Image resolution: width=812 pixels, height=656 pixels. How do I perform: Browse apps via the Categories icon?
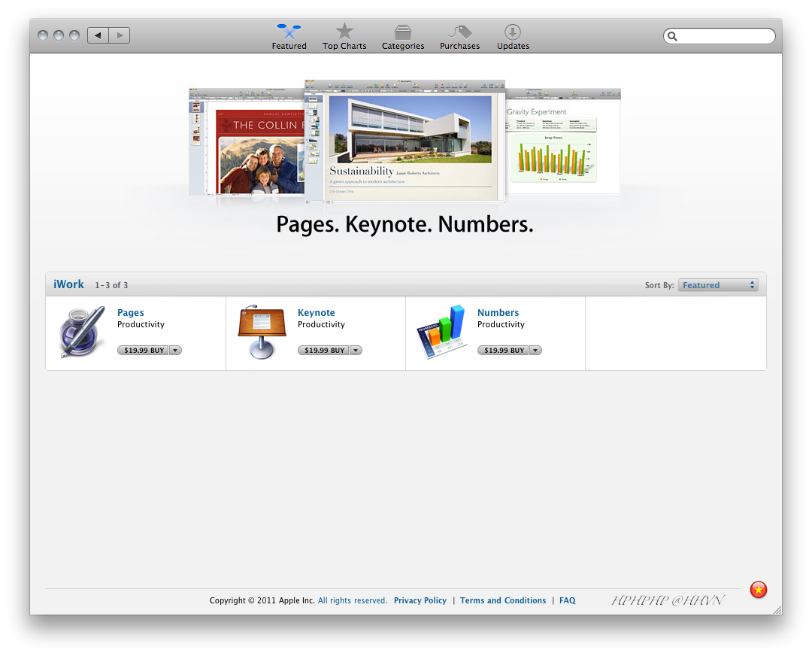403,34
